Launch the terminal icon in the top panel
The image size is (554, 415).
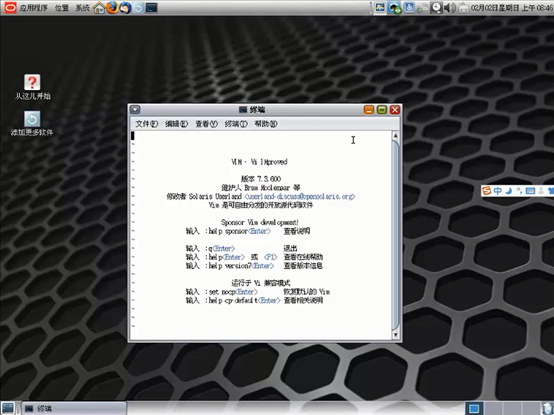click(151, 7)
